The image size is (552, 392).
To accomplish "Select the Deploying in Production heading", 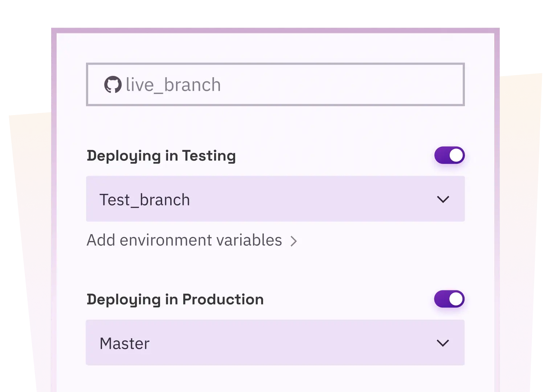I will [x=175, y=300].
